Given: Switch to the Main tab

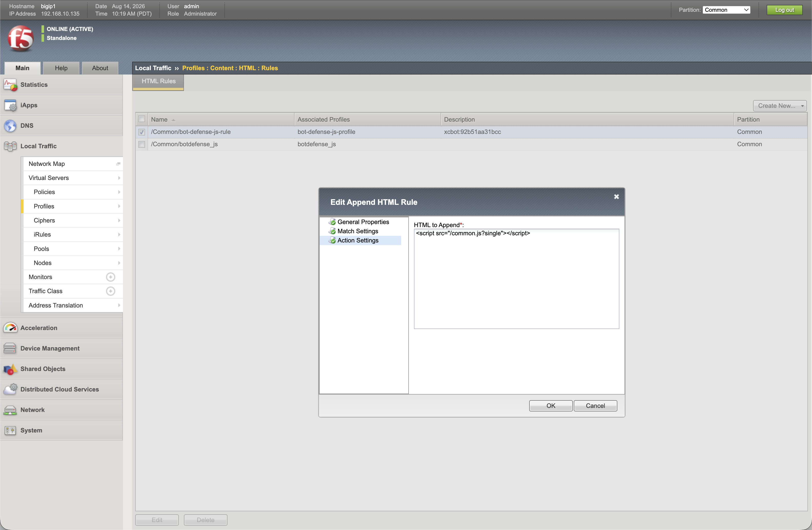Looking at the screenshot, I should [23, 68].
